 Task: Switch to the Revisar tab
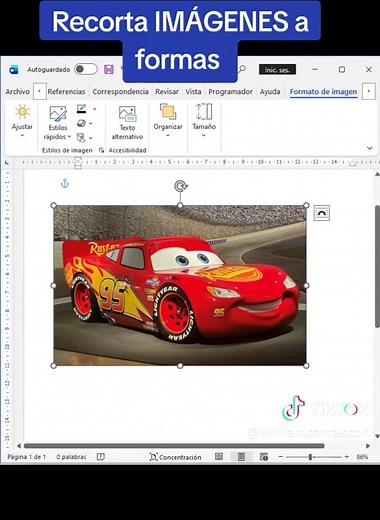pos(167,91)
